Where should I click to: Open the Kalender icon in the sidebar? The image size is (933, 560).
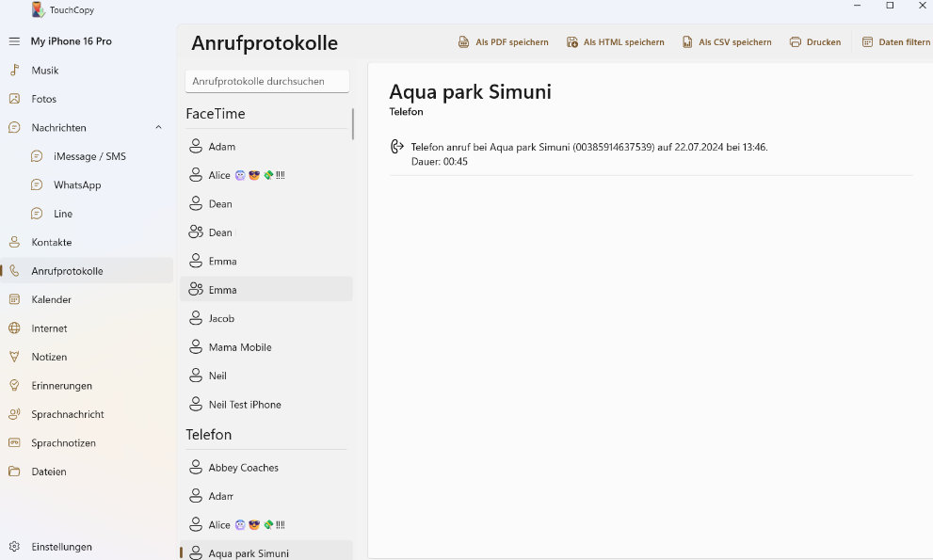click(x=14, y=299)
